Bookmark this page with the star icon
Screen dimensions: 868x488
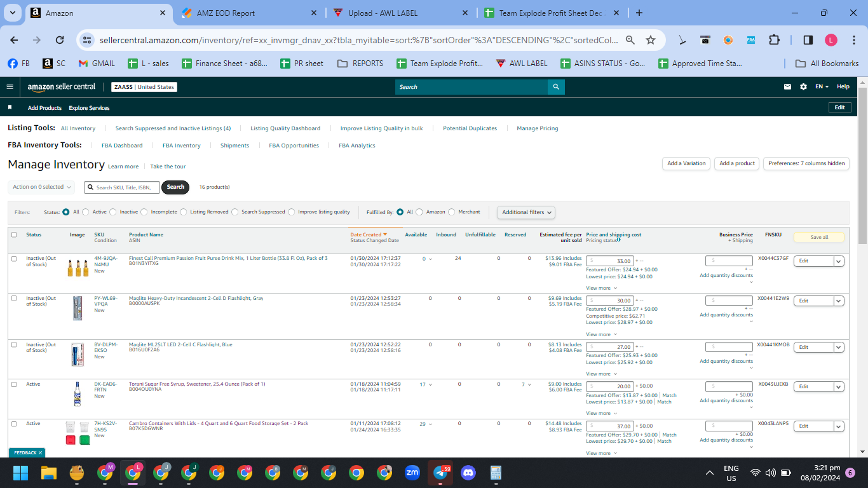click(x=651, y=40)
